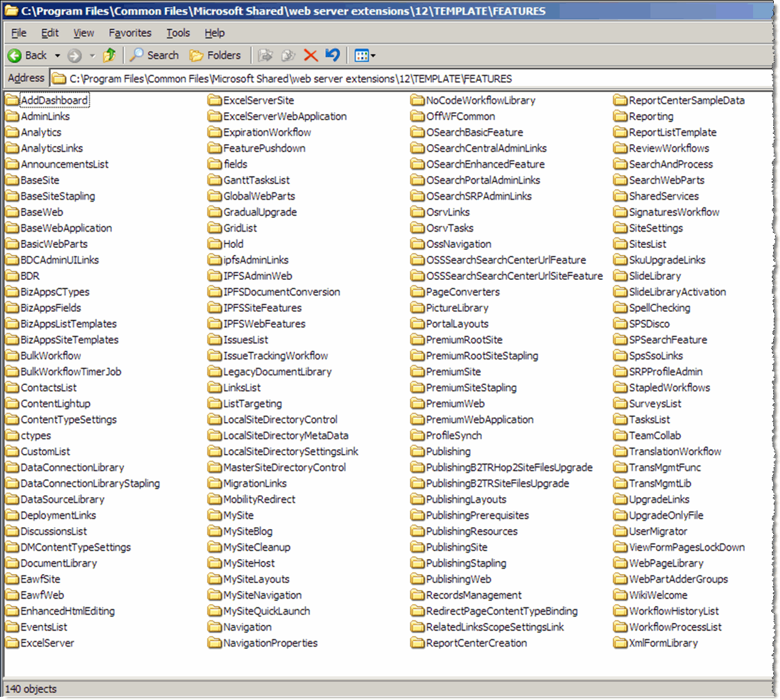Select the ViewFormPagesLockDown folder name
Viewport: 780px width, 700px height.
[x=687, y=547]
